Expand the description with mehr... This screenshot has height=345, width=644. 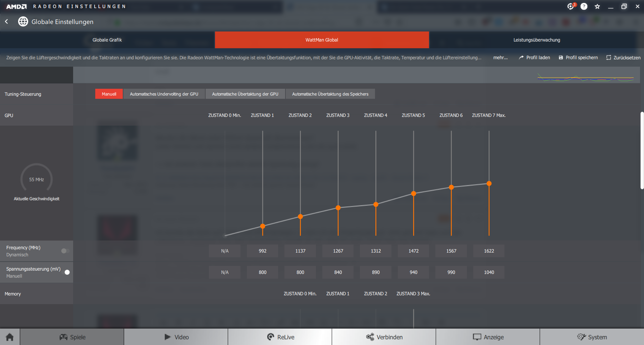tap(500, 58)
